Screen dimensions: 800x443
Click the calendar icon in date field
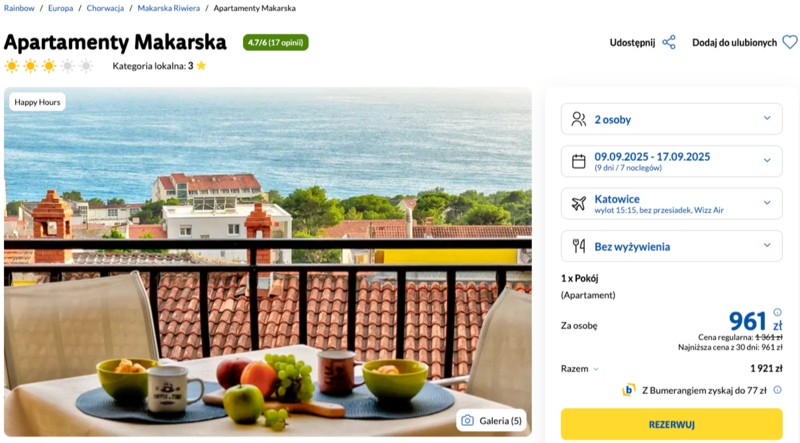(x=579, y=161)
